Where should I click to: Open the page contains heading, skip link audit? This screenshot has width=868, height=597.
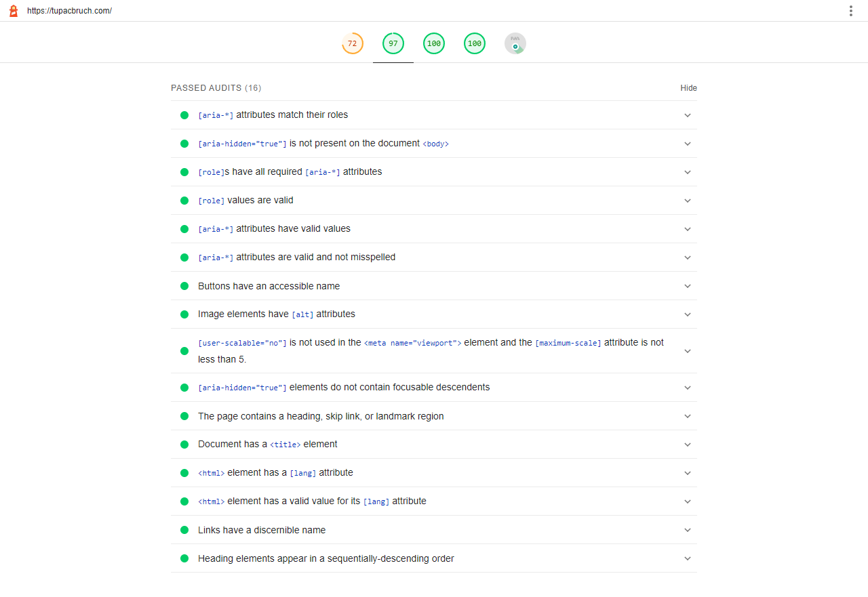pyautogui.click(x=321, y=416)
